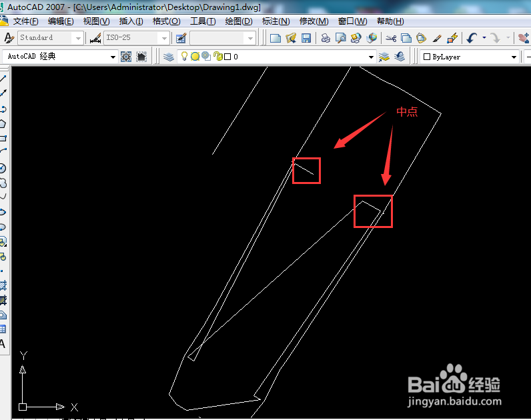
Task: Open the Layer Properties Manager
Action: 168,57
